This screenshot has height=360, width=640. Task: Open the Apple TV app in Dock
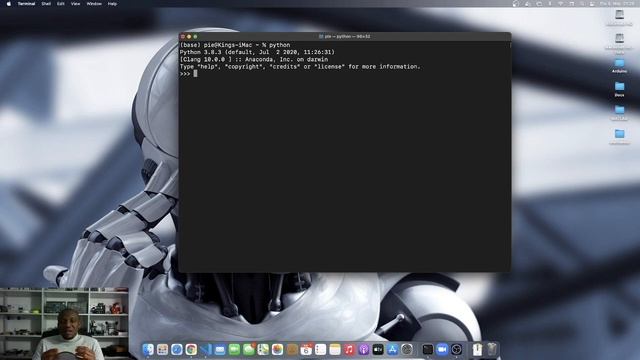[x=378, y=349]
